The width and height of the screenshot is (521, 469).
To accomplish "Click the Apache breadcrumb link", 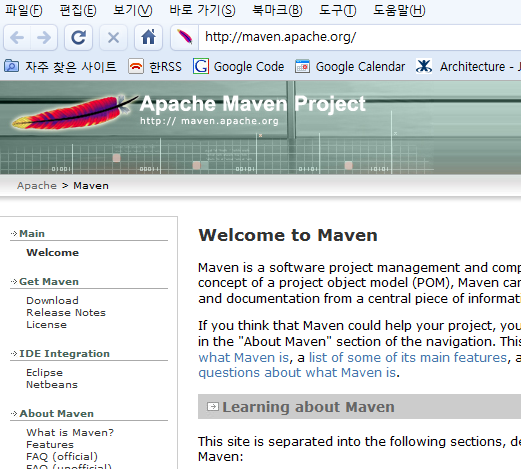I will (x=37, y=186).
